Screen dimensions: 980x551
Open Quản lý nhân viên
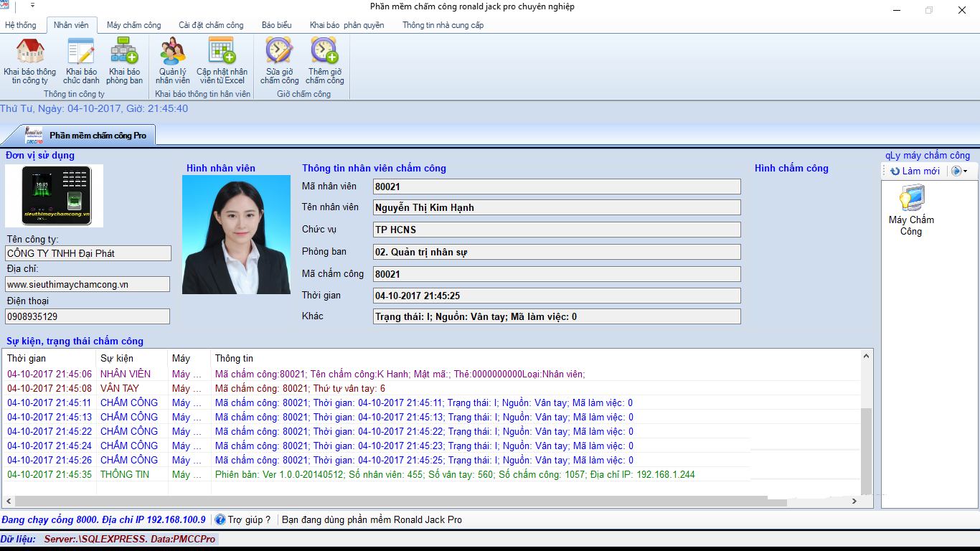pos(173,61)
